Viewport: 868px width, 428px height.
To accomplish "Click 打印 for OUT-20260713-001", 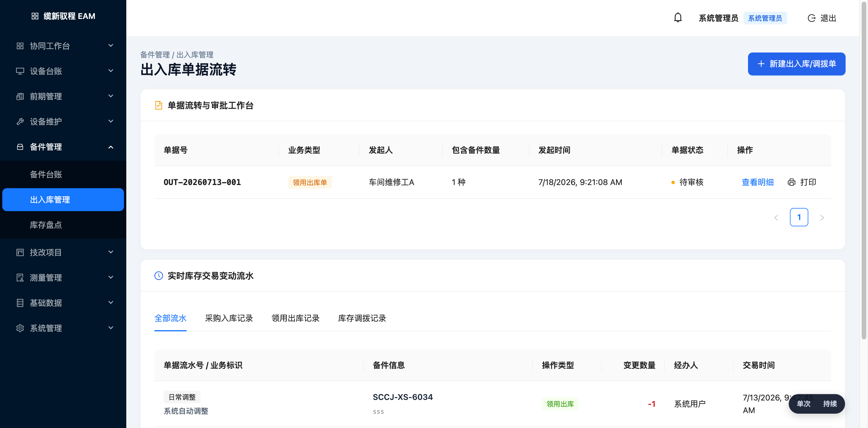I will click(x=802, y=182).
